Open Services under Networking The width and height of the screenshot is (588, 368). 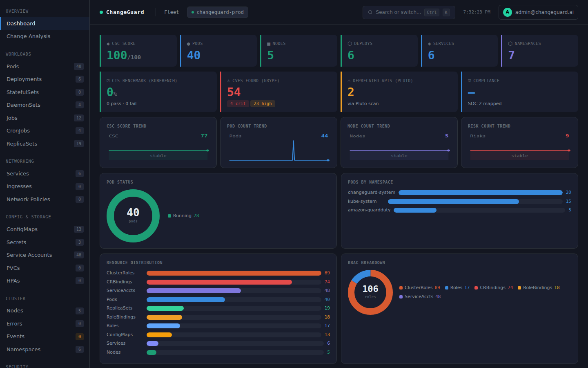tap(45, 173)
